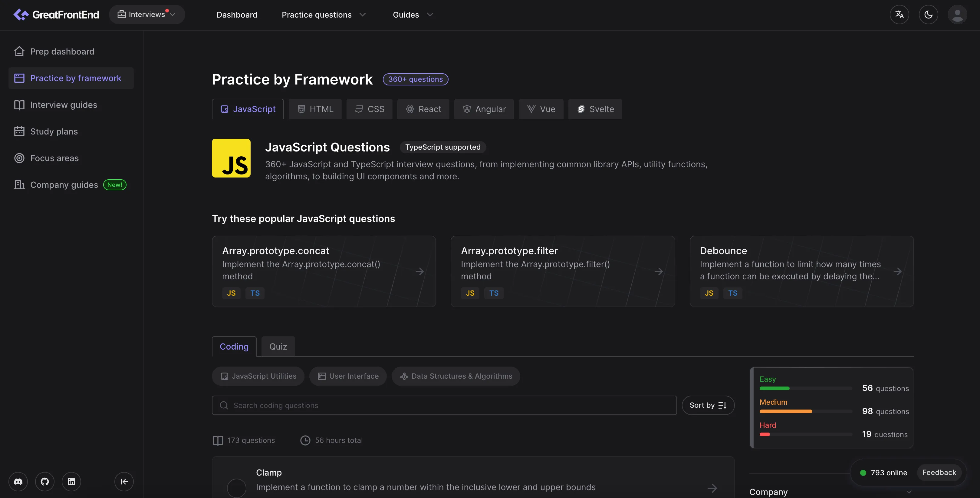Screen dimensions: 980x498
Task: Click JS tag on Debounce card
Action: [x=709, y=293]
